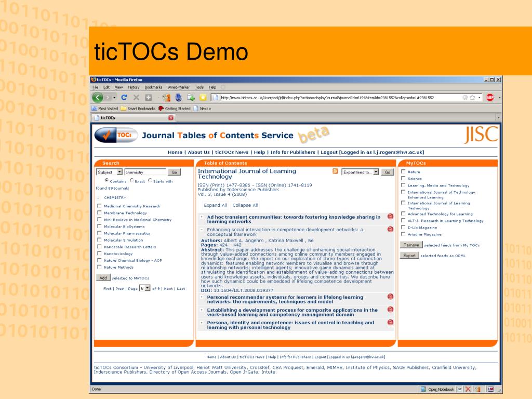This screenshot has height=399, width=532.
Task: Open the Getting Started bookmark
Action: click(175, 109)
